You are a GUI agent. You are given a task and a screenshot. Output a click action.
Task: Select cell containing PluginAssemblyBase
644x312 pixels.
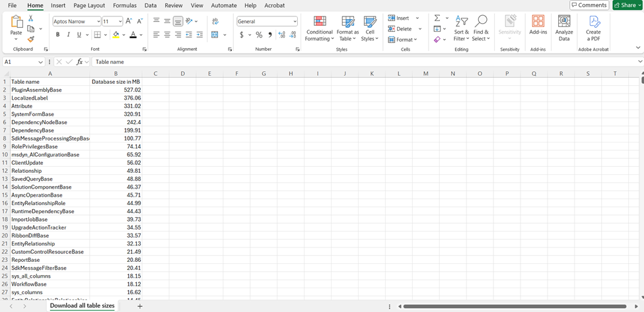pos(50,90)
